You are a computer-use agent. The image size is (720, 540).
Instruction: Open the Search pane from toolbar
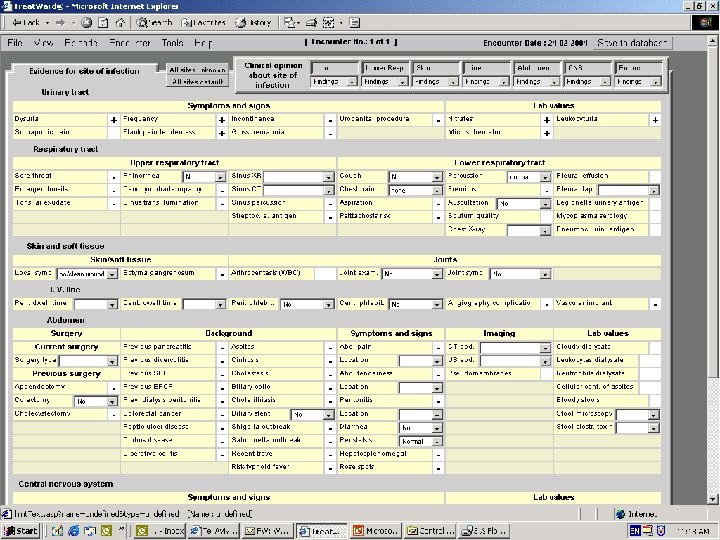click(x=155, y=22)
